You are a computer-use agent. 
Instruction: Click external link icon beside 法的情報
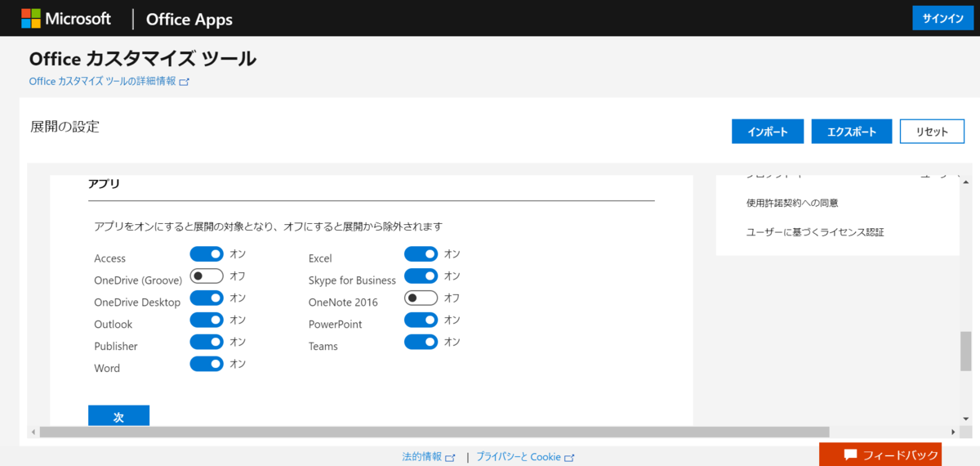point(450,458)
